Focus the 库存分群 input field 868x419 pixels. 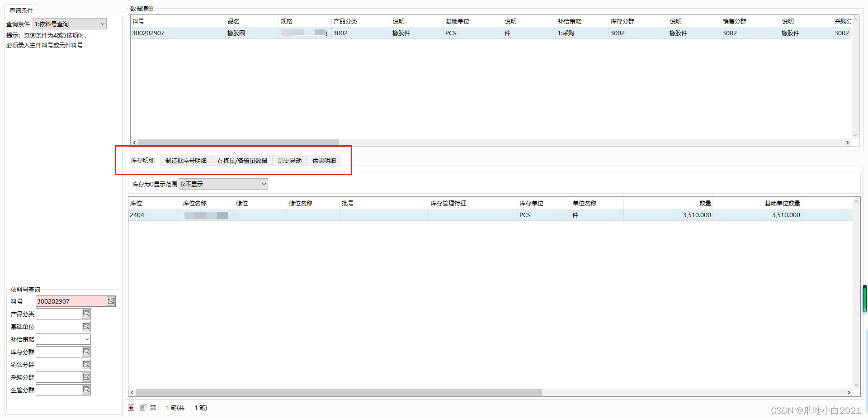(59, 352)
